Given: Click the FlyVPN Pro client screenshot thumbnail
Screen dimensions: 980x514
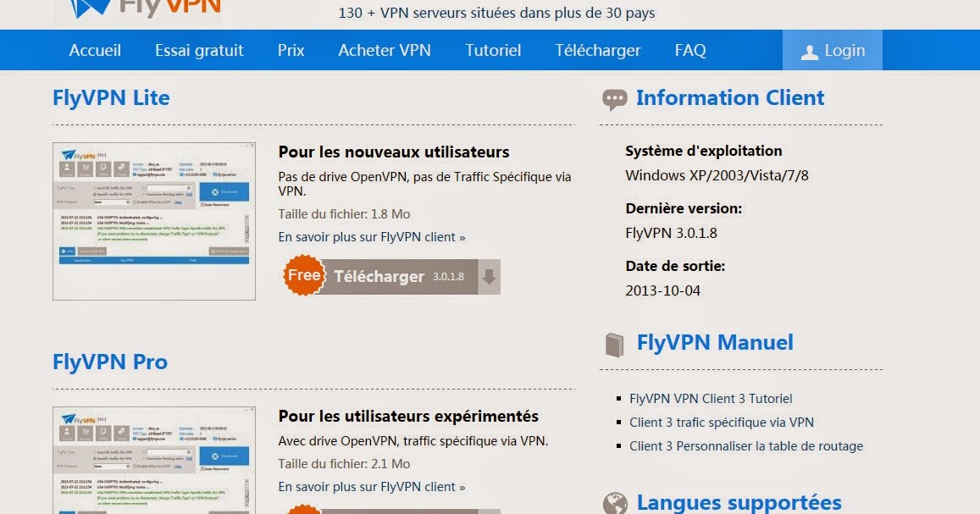Looking at the screenshot, I should (154, 461).
